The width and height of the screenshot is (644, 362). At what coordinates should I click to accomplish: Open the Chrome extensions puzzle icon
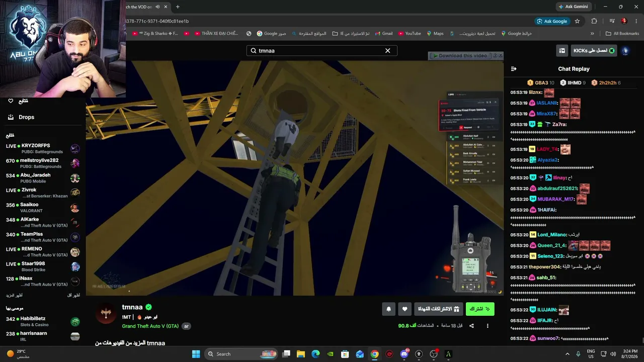coord(594,21)
